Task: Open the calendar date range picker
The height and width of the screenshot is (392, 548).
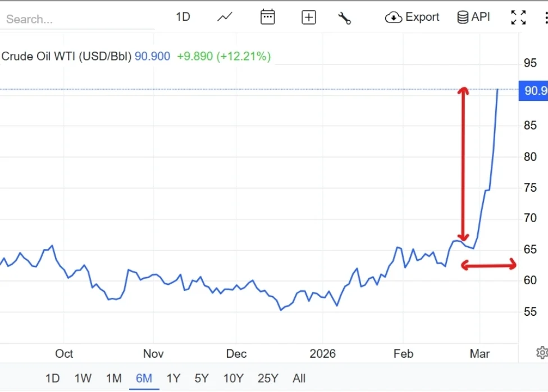Action: [268, 17]
